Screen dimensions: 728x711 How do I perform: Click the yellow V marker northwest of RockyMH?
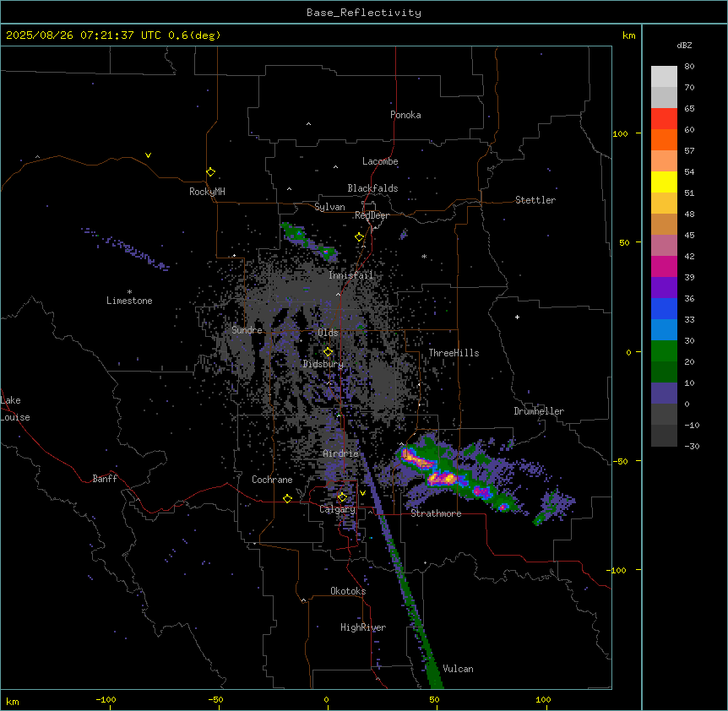(148, 155)
